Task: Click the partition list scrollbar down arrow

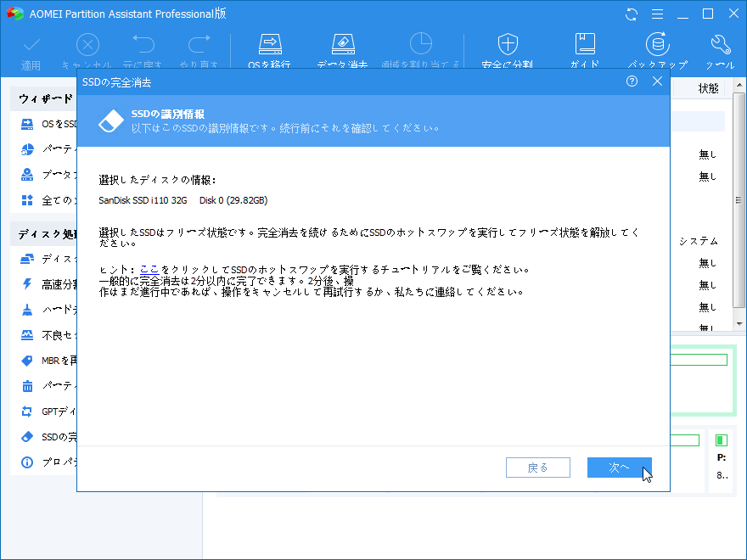Action: pyautogui.click(x=739, y=324)
